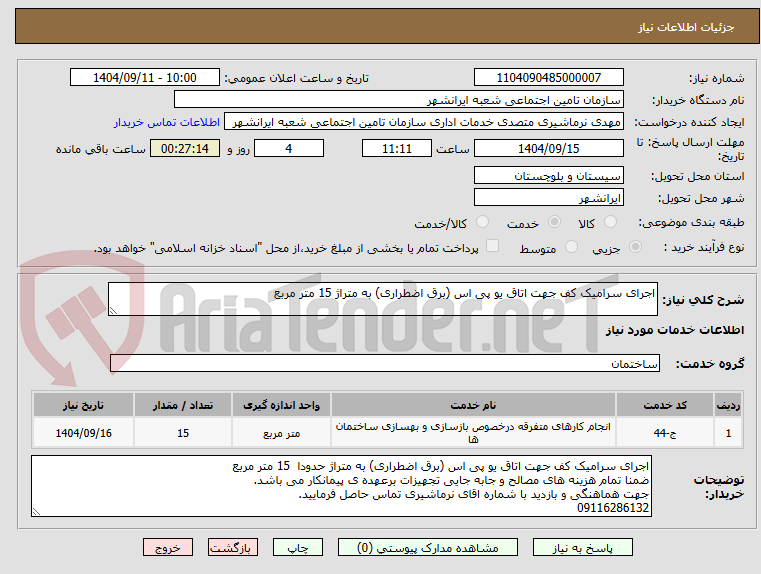The image size is (761, 574).
Task: Click the توضیحات خریدار text area
Action: tap(341, 486)
